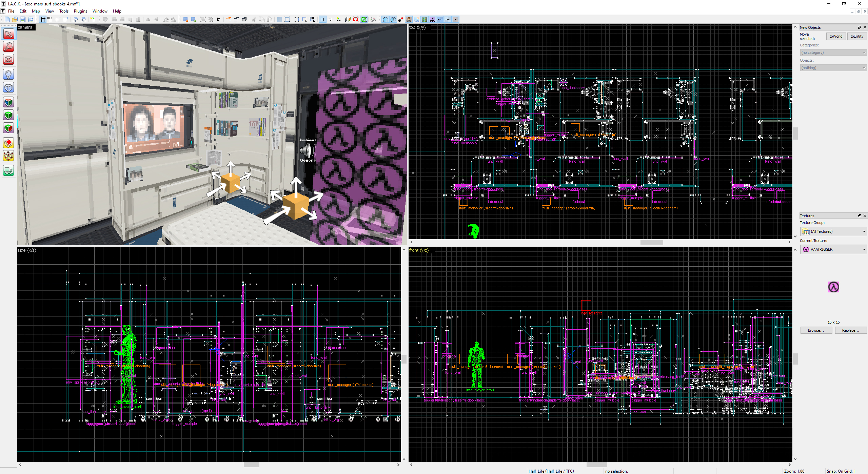
Task: Click the TRIG brushes filter button
Action: 456,19
